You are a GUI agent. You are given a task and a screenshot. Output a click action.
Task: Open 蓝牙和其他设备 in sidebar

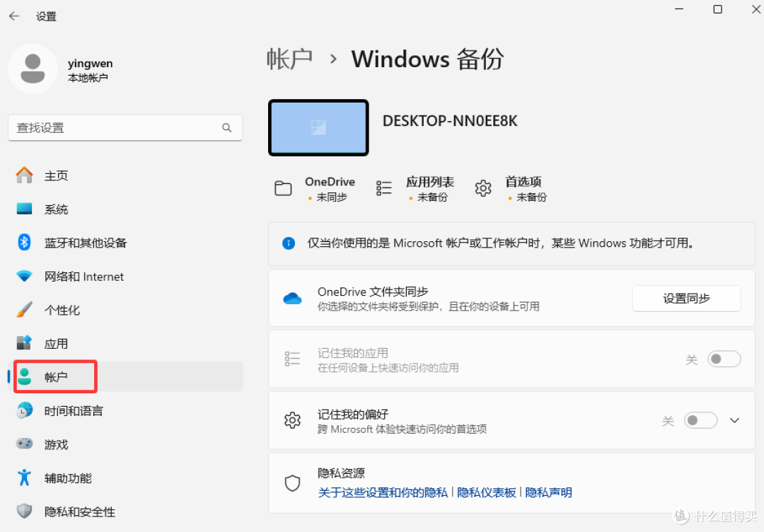click(125, 242)
